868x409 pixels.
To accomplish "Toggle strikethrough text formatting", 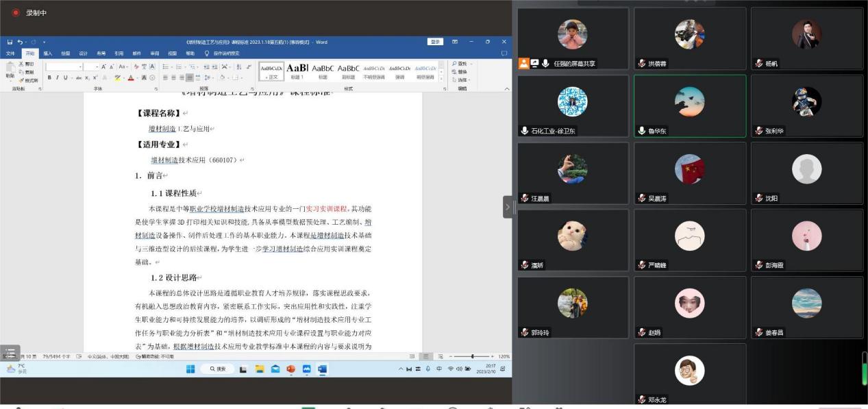I will click(x=79, y=77).
